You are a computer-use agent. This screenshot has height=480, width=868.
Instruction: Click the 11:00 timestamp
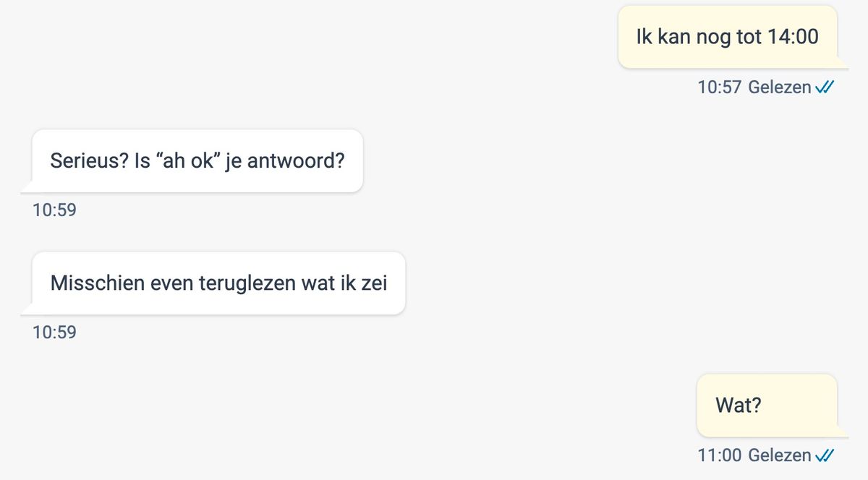pyautogui.click(x=719, y=455)
